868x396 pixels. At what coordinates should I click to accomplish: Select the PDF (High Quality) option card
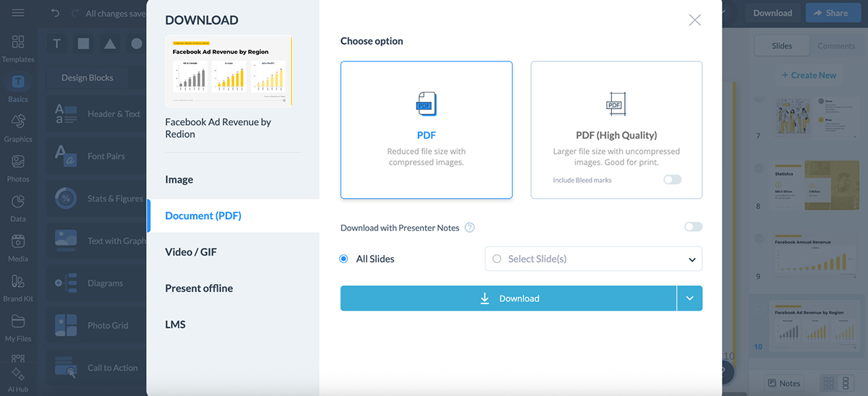616,130
